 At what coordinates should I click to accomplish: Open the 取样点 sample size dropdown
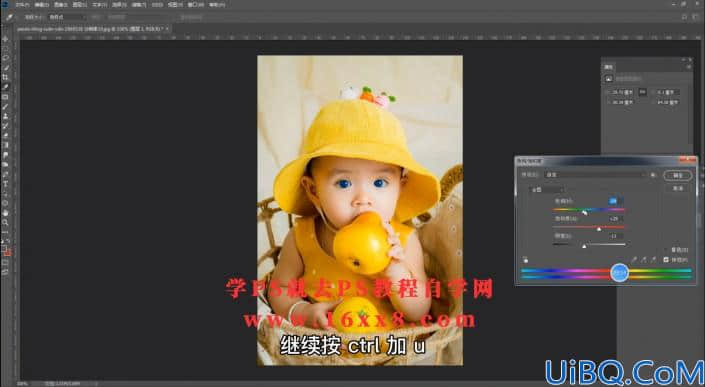(x=67, y=17)
